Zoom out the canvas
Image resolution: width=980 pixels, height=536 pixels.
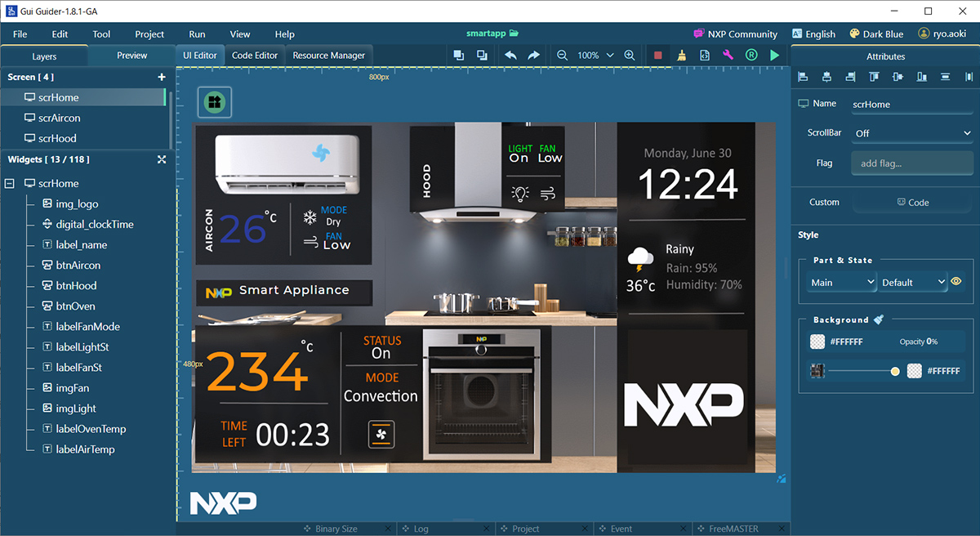tap(563, 56)
